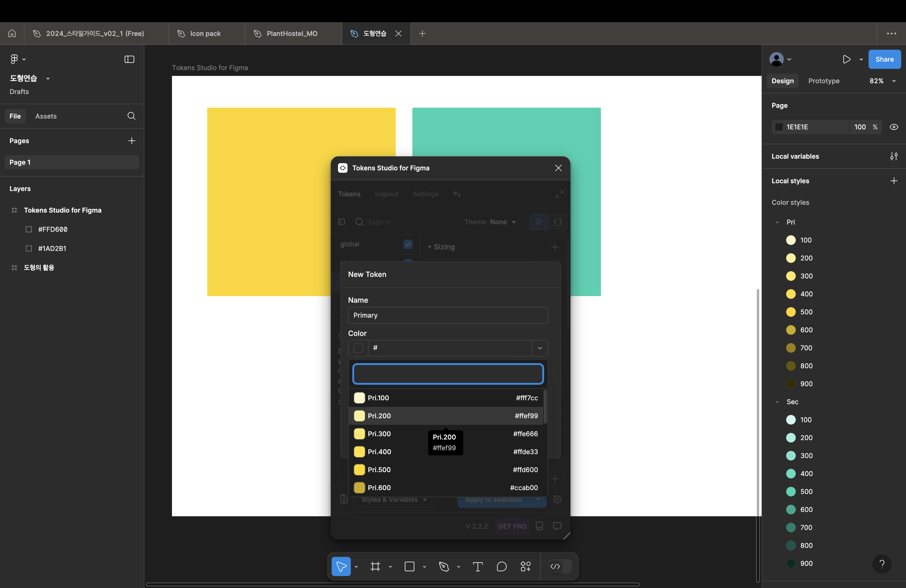Choose Pri.500 color #ffd600
Viewport: 906px width, 588px height.
point(446,470)
